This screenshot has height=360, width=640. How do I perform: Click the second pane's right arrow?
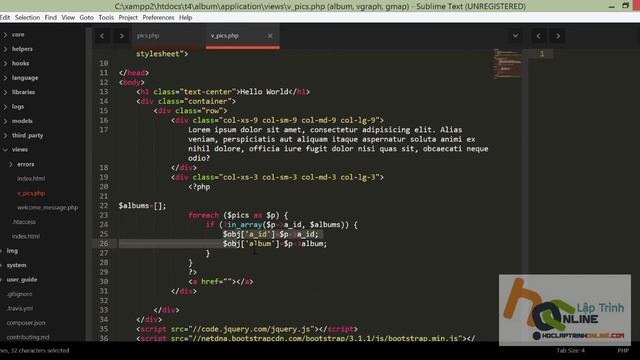(558, 36)
